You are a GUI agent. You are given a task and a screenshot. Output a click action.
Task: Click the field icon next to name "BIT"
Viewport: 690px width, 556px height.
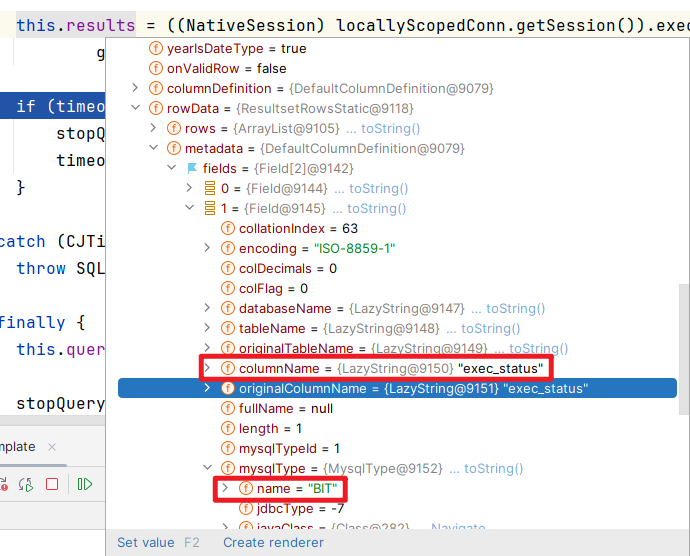tap(246, 489)
